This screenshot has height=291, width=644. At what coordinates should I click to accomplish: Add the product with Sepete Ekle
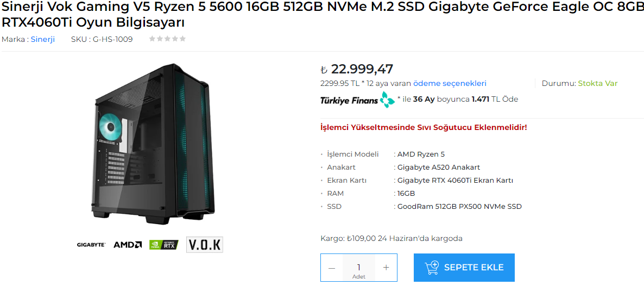(464, 268)
